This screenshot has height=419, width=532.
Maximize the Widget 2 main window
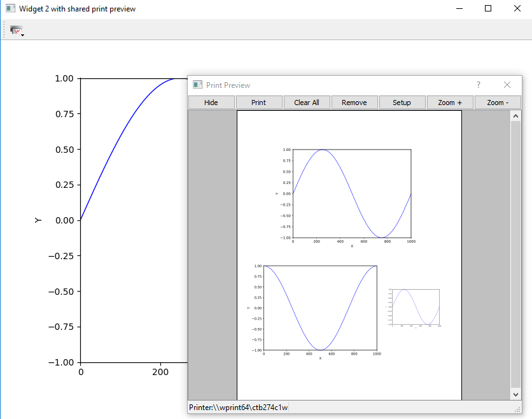[x=488, y=9]
